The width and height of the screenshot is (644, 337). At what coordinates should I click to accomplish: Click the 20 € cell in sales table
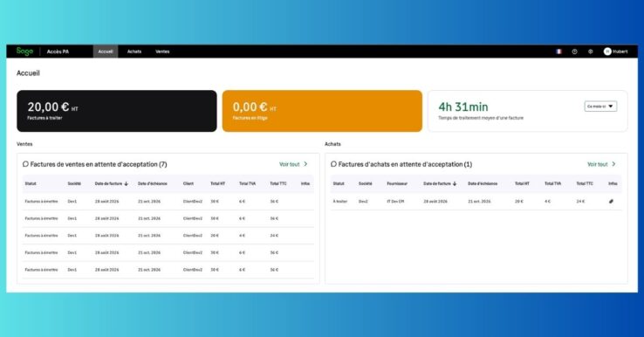215,236
